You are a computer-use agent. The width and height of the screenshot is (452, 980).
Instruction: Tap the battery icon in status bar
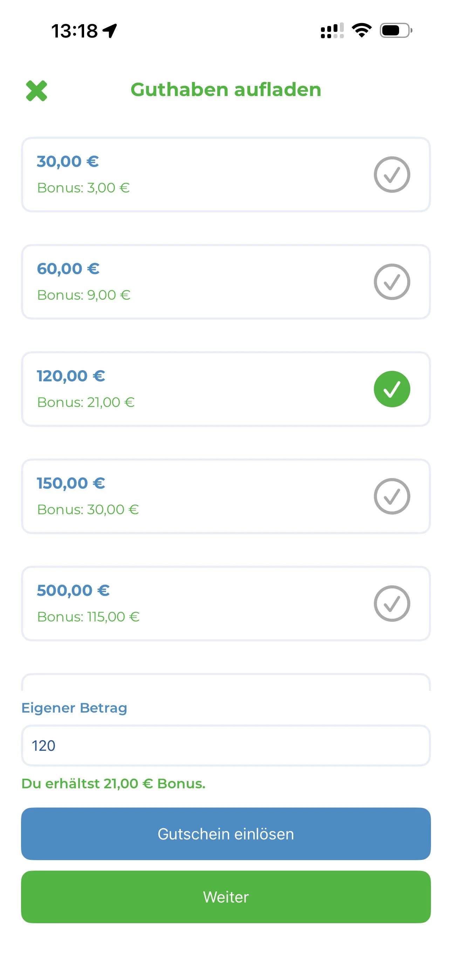(x=396, y=30)
